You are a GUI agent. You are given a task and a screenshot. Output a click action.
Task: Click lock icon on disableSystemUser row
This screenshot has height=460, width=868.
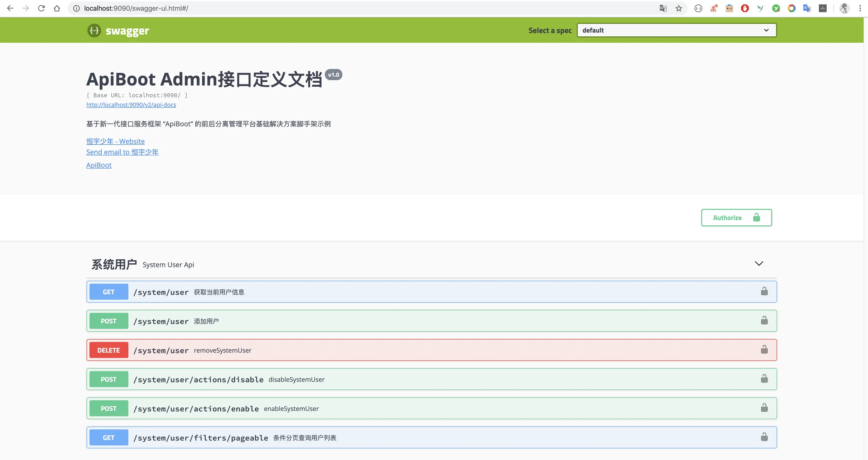pos(764,379)
